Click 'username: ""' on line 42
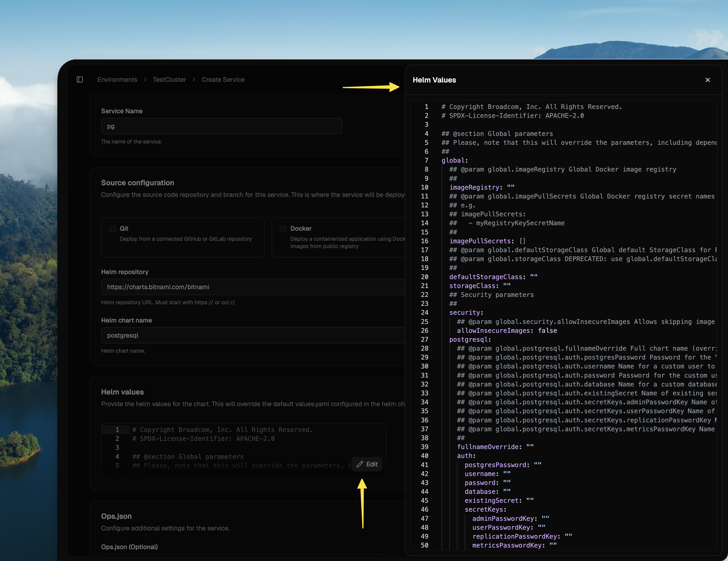 click(x=487, y=474)
